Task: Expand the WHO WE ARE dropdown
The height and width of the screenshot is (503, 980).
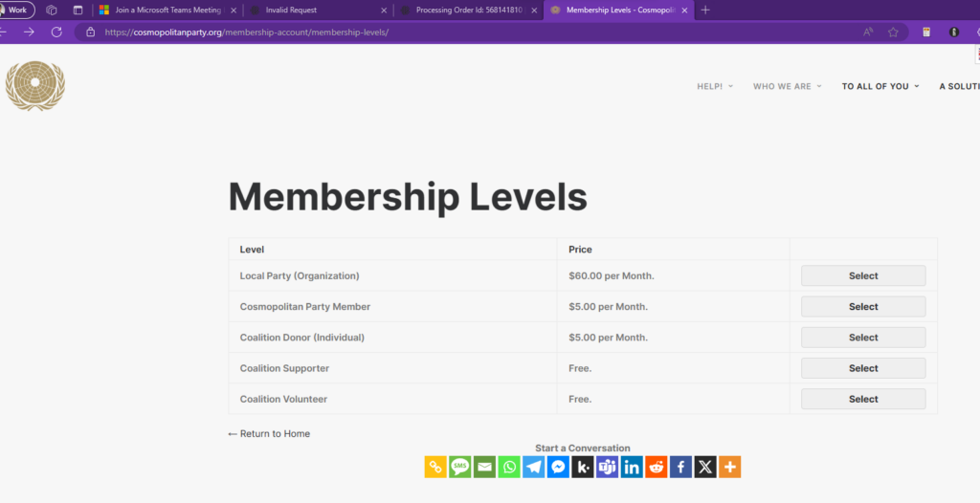Action: [788, 86]
